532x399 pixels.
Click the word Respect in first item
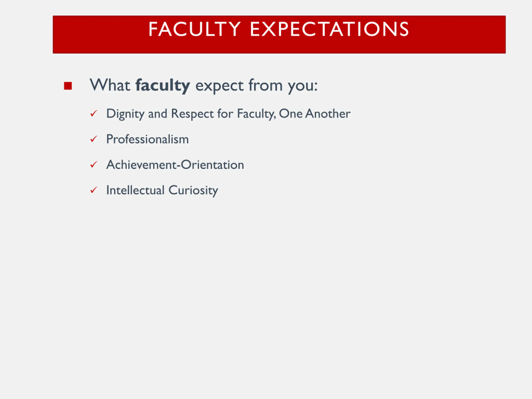point(192,114)
